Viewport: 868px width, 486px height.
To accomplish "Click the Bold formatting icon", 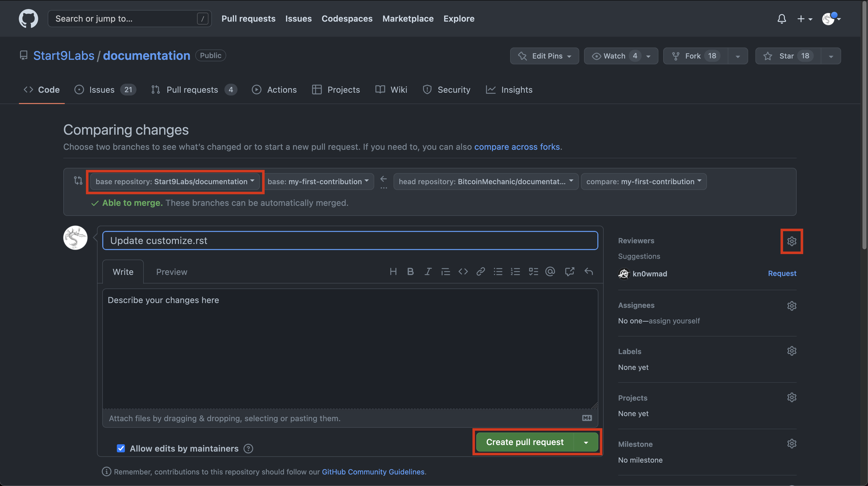I will click(410, 272).
